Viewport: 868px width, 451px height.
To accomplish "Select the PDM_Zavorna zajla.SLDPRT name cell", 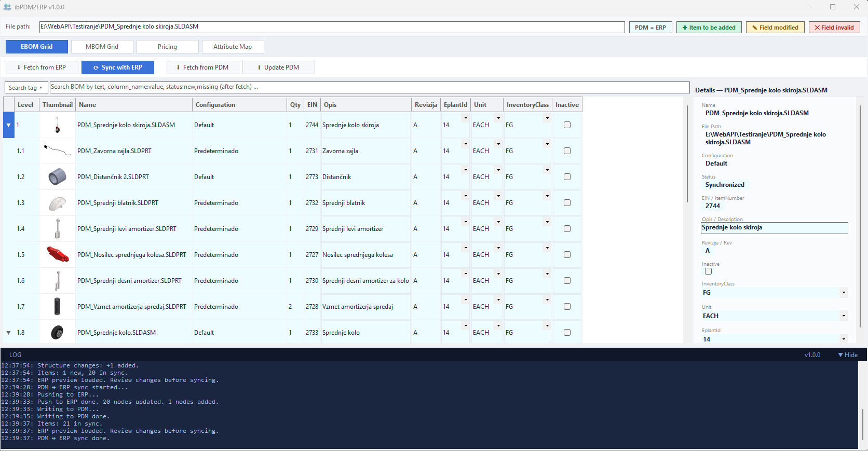I will (134, 151).
